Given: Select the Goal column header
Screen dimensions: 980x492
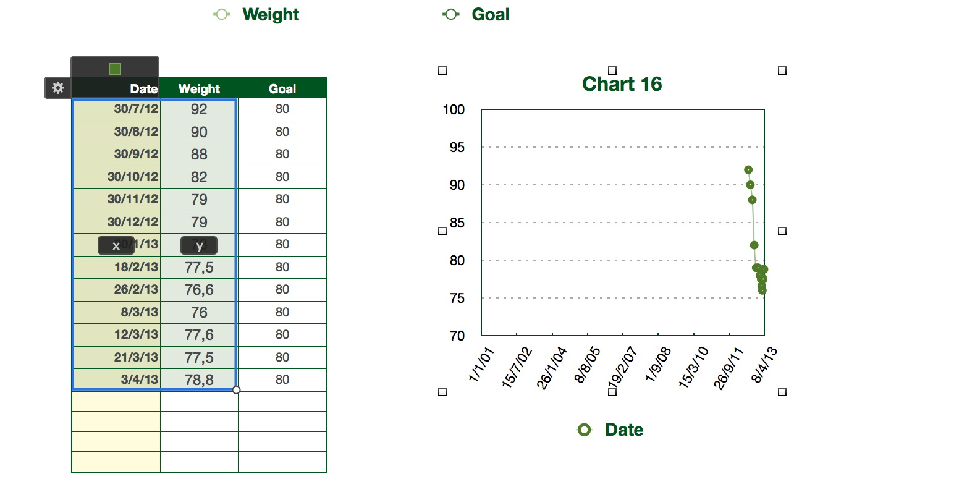Looking at the screenshot, I should tap(282, 88).
